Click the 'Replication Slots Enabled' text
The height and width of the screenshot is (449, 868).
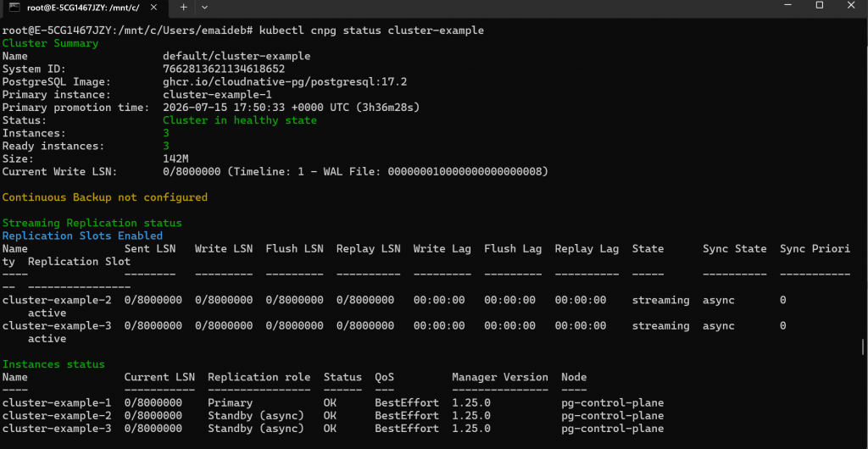[x=82, y=236]
